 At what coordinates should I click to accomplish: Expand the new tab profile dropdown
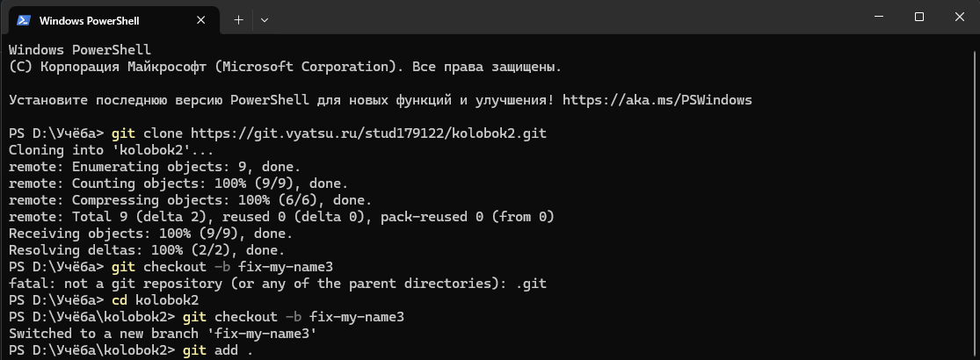tap(265, 18)
